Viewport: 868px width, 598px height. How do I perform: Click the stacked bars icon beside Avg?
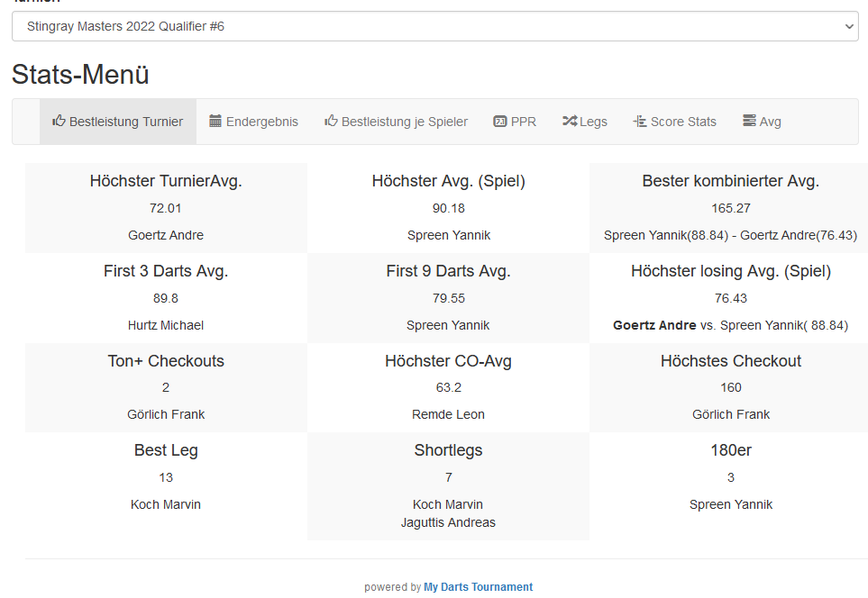[749, 121]
